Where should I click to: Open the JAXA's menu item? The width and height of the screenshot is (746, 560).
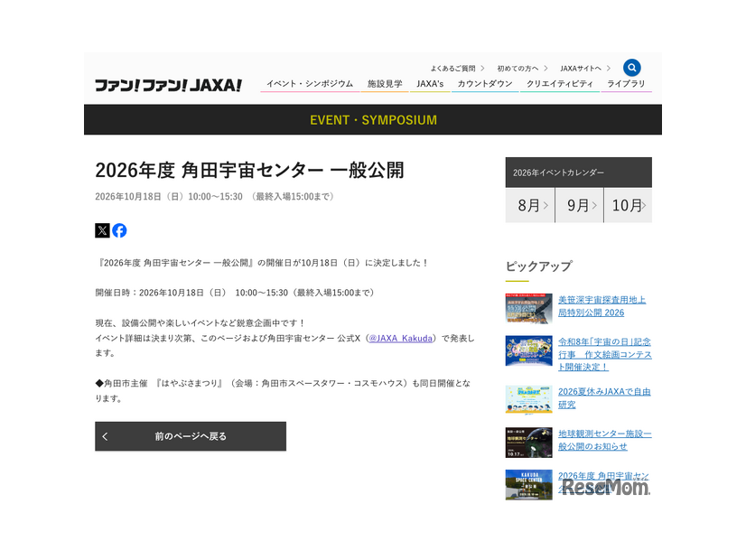coord(430,84)
